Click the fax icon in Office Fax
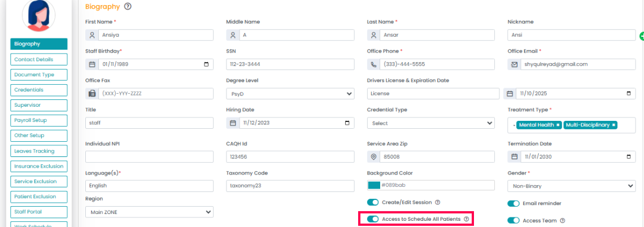 [92, 94]
